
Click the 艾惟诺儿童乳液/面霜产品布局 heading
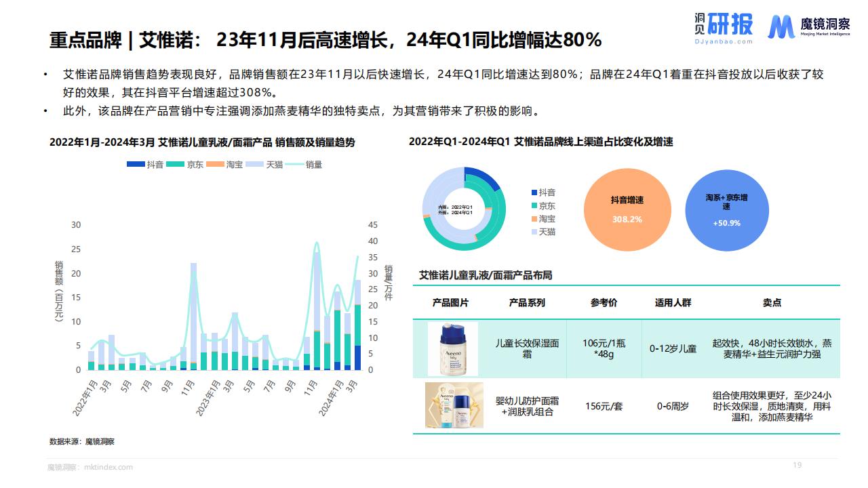(486, 275)
